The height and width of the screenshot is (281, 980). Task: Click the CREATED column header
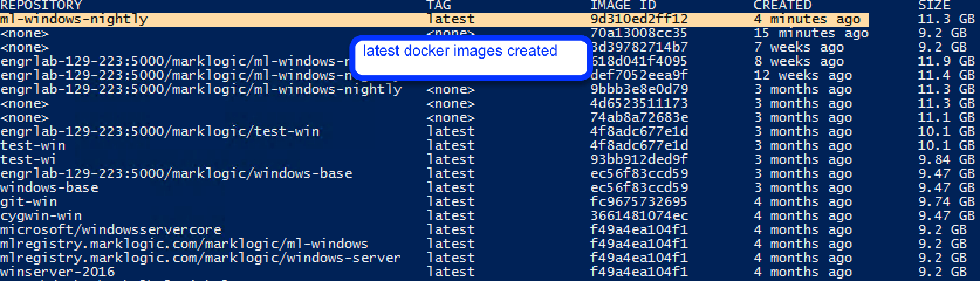pyautogui.click(x=782, y=5)
